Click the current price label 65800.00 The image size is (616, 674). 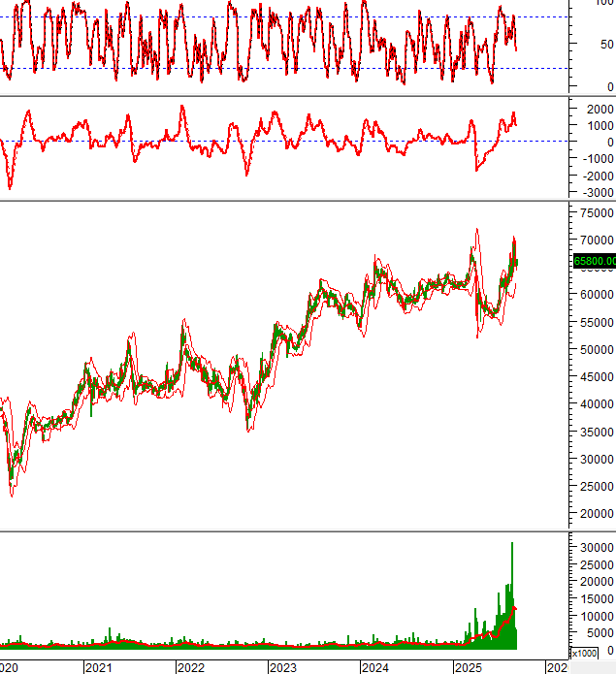[595, 261]
